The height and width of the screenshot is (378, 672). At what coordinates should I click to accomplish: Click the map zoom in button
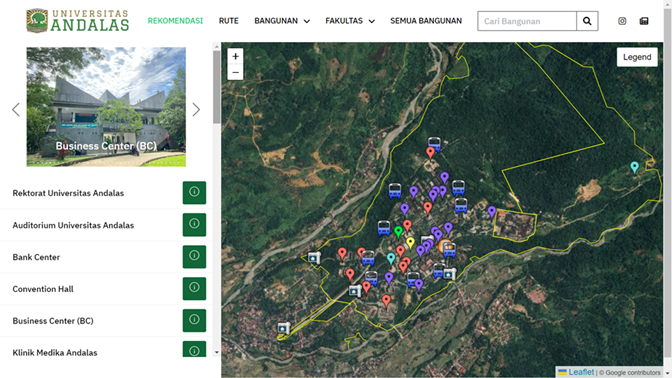coord(235,56)
